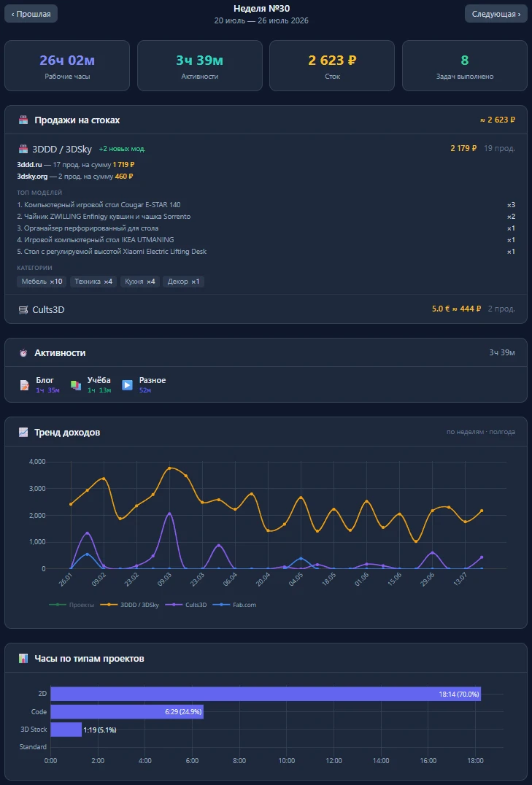Expand the Cults3D sales row
This screenshot has height=785, width=532.
click(266, 309)
